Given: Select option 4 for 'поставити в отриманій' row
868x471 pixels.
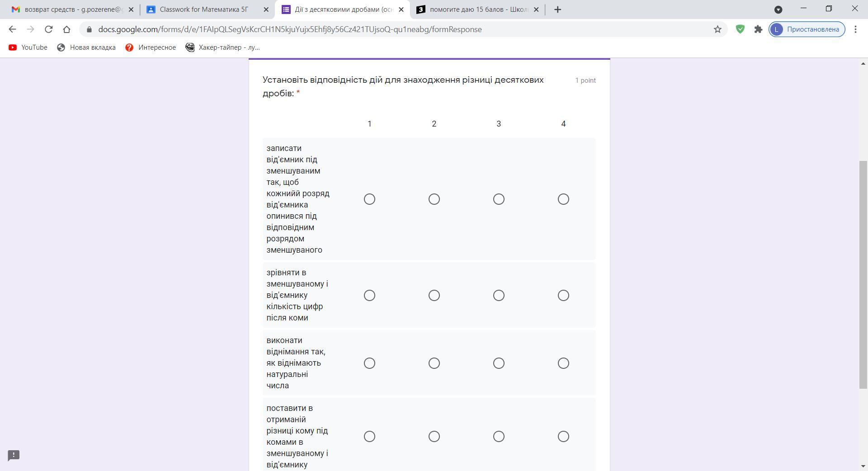Looking at the screenshot, I should [563, 437].
